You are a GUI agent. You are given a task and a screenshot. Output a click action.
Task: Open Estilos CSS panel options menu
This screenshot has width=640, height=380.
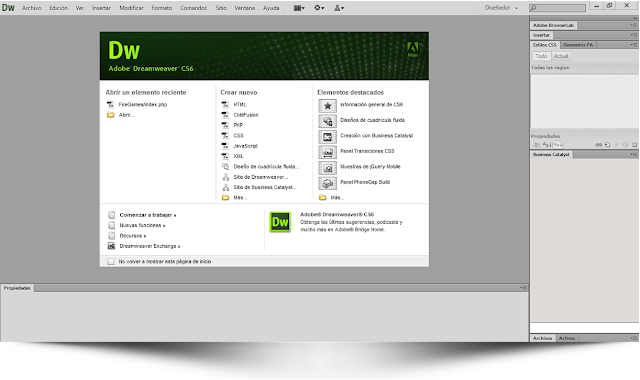point(633,45)
